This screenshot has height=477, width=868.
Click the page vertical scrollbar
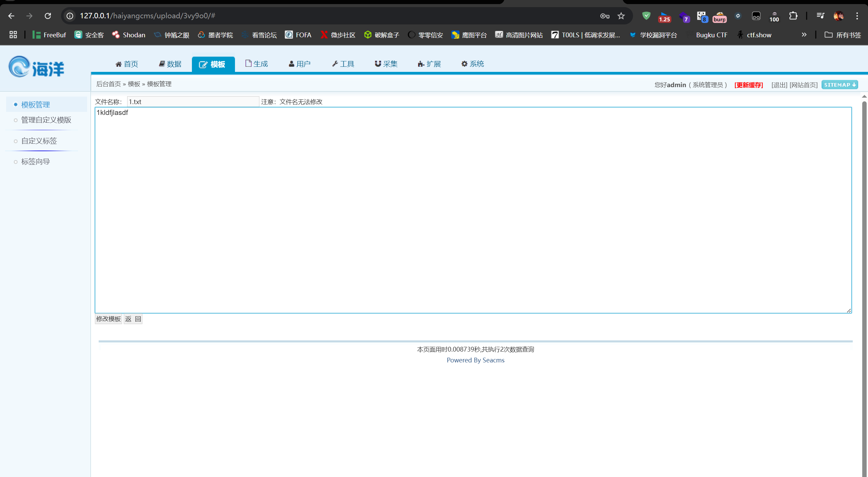[864, 271]
